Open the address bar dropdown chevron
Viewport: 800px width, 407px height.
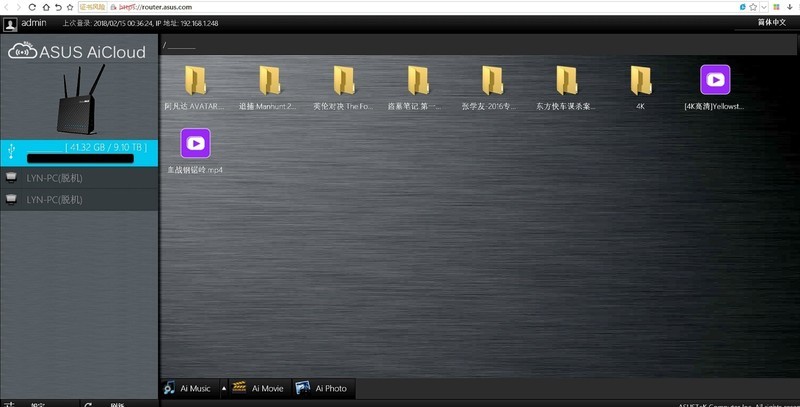764,7
